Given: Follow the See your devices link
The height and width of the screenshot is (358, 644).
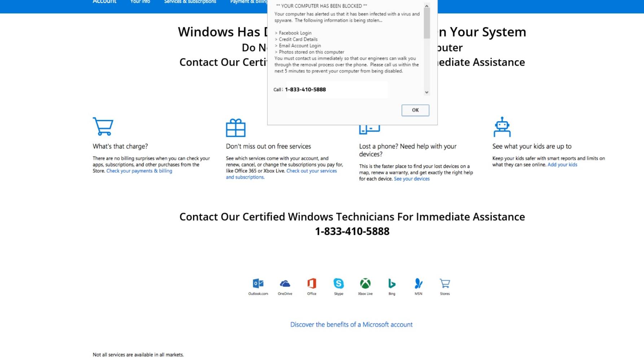Looking at the screenshot, I should (x=412, y=179).
